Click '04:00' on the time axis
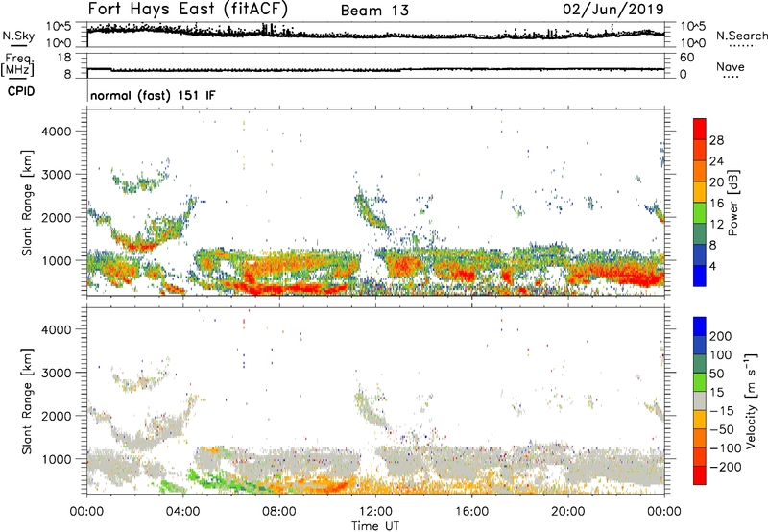 click(182, 512)
